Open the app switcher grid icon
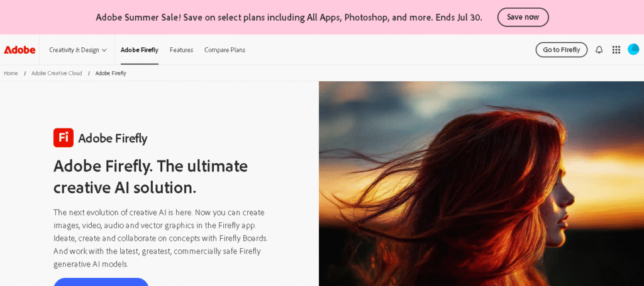The height and width of the screenshot is (286, 644). click(x=616, y=50)
